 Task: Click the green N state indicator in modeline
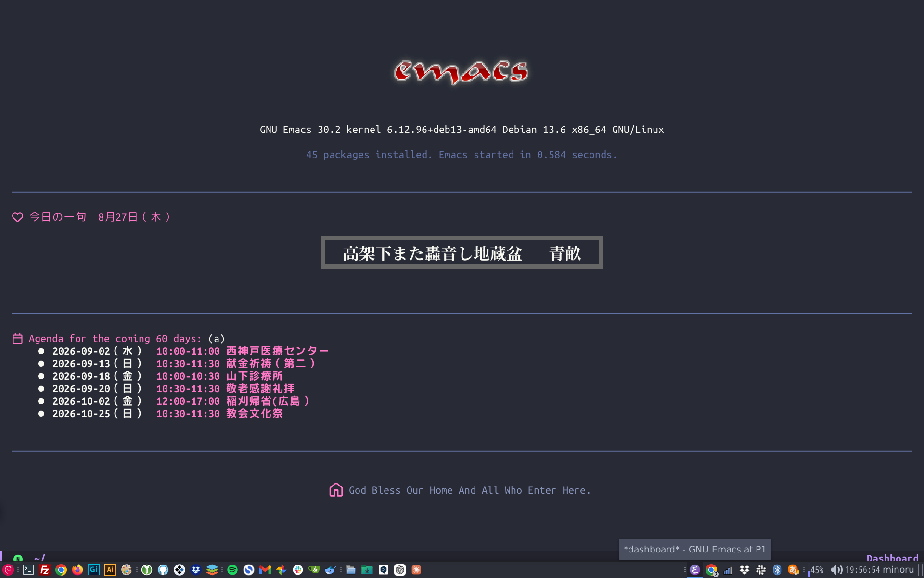click(18, 558)
